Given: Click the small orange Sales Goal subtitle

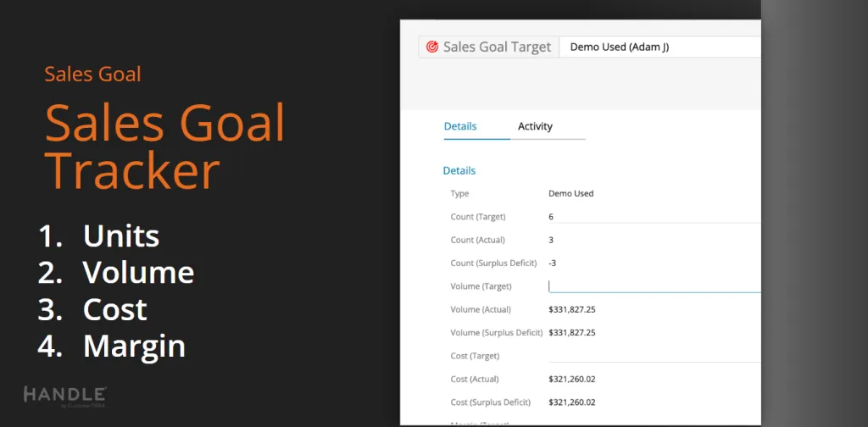Looking at the screenshot, I should pyautogui.click(x=92, y=74).
